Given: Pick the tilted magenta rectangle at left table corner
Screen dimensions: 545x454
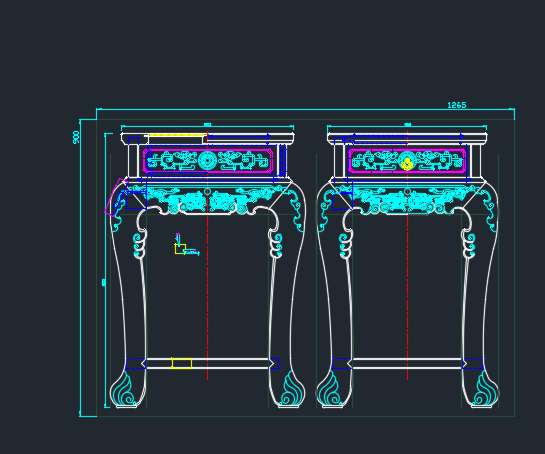Looking at the screenshot, I should pyautogui.click(x=116, y=197).
